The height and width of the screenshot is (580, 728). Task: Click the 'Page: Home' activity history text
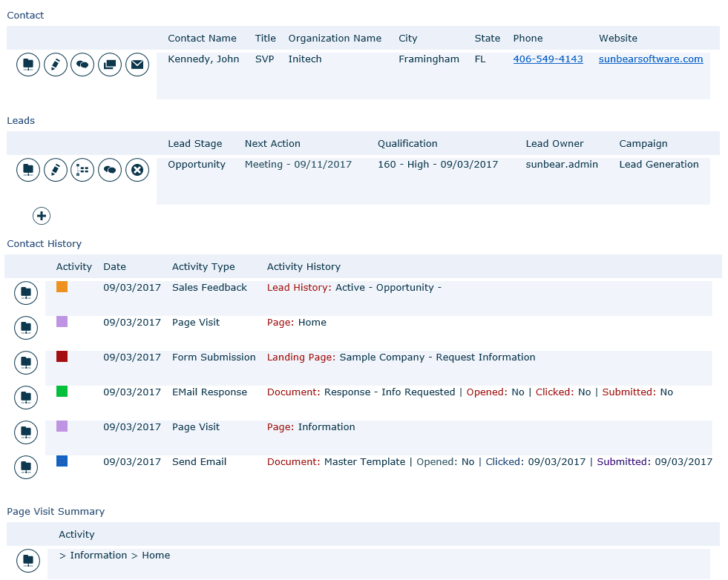tap(296, 322)
